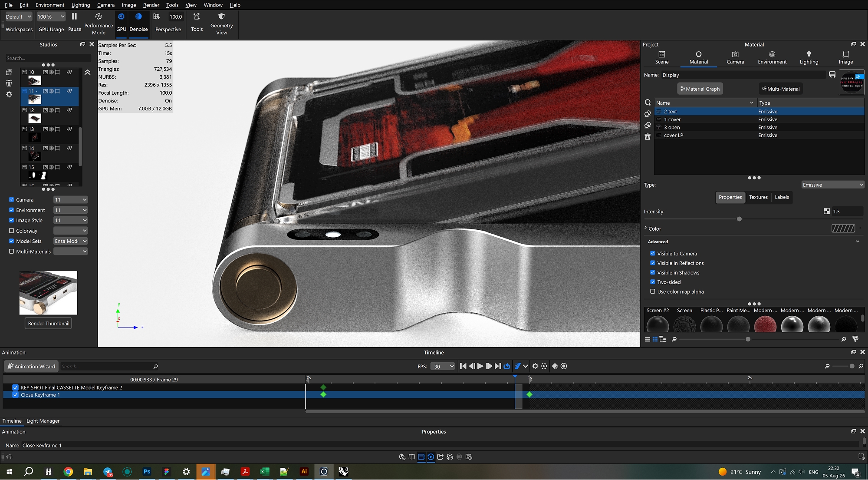The width and height of the screenshot is (868, 480).
Task: Uncheck Visible in Shadows
Action: [x=653, y=272]
